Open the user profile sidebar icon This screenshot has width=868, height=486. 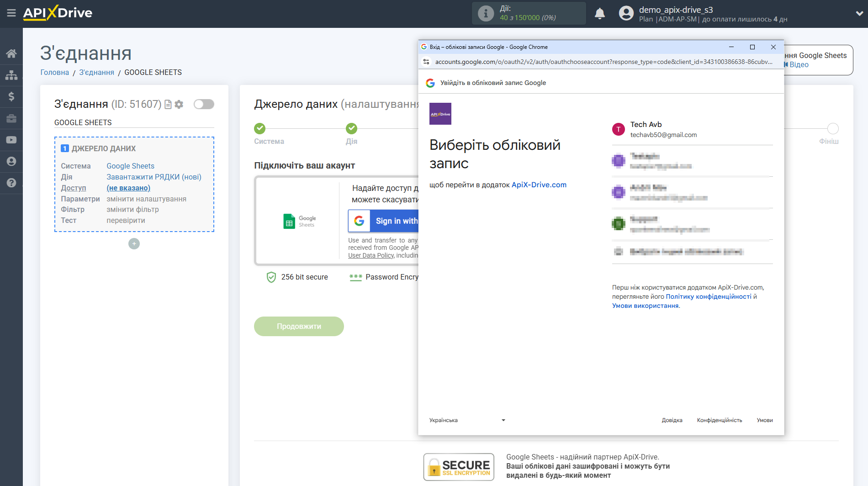(11, 161)
